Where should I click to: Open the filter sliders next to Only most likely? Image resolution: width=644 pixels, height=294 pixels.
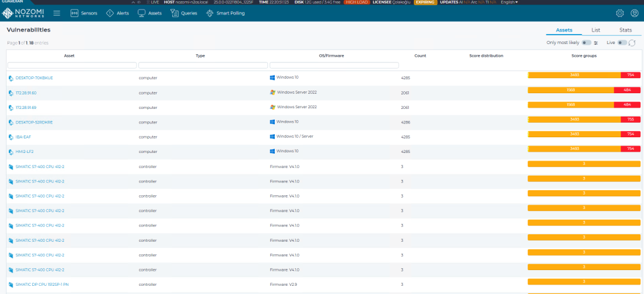pos(596,43)
